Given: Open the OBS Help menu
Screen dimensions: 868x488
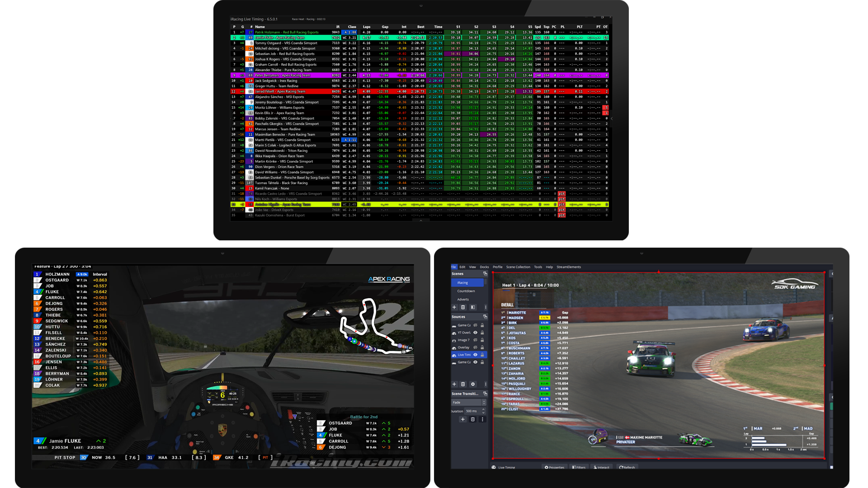Looking at the screenshot, I should 549,267.
